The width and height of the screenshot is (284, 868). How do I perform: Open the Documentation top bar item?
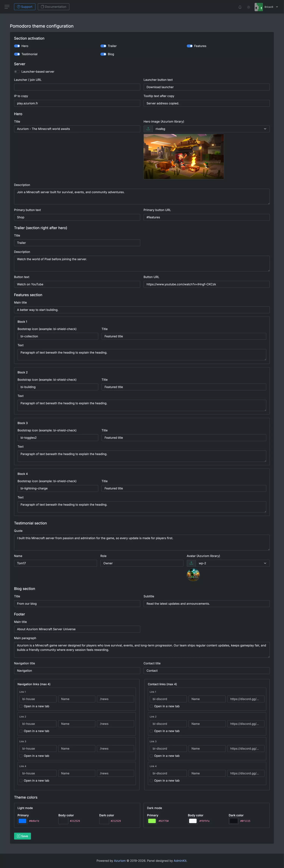[x=54, y=7]
